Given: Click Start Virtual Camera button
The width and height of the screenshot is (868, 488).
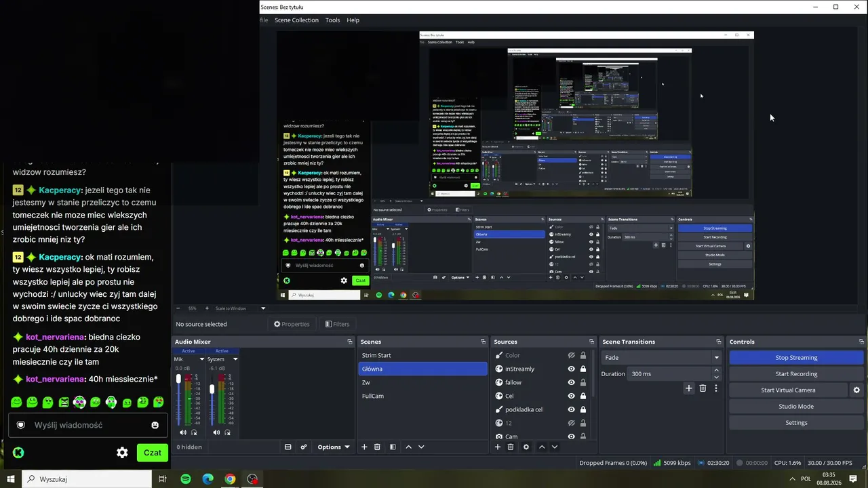Looking at the screenshot, I should (788, 390).
